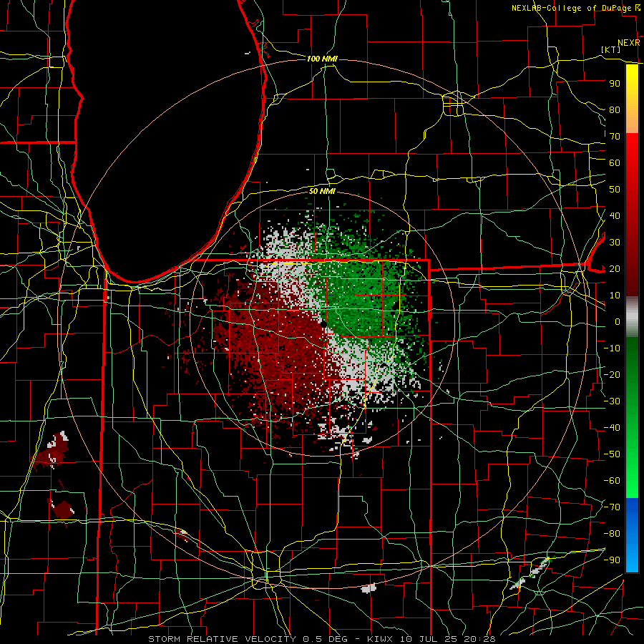
Task: Click the 100 NMI range ring label
Action: click(322, 59)
